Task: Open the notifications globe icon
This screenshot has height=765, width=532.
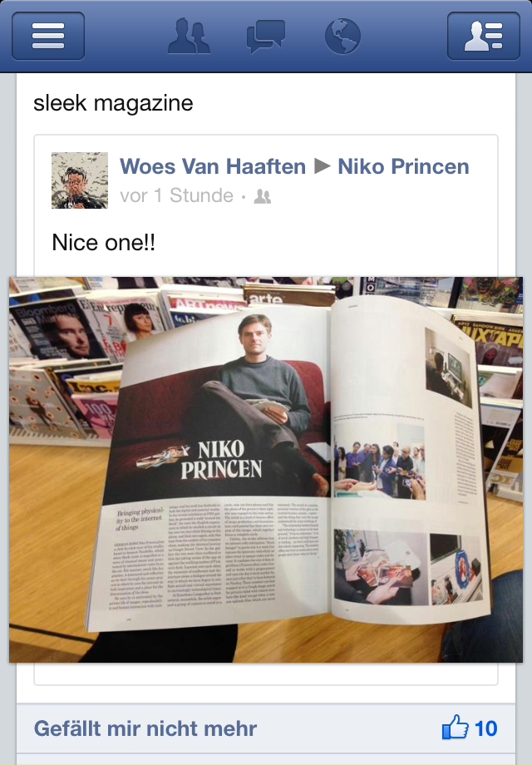Action: 342,36
